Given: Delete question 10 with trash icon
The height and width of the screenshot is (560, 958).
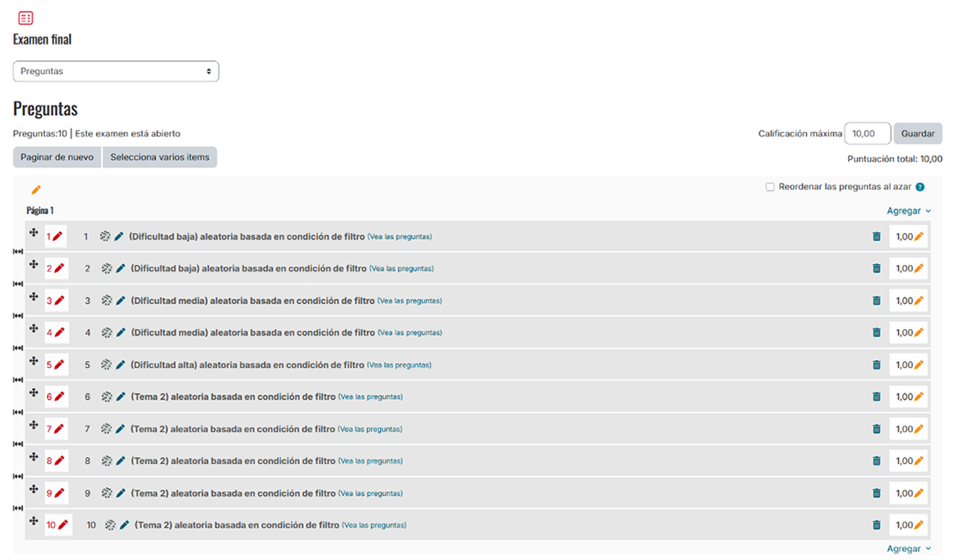Looking at the screenshot, I should tap(876, 525).
